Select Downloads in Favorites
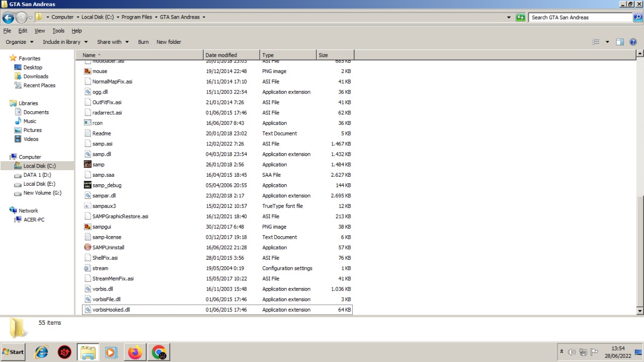The width and height of the screenshot is (644, 362). pyautogui.click(x=36, y=77)
